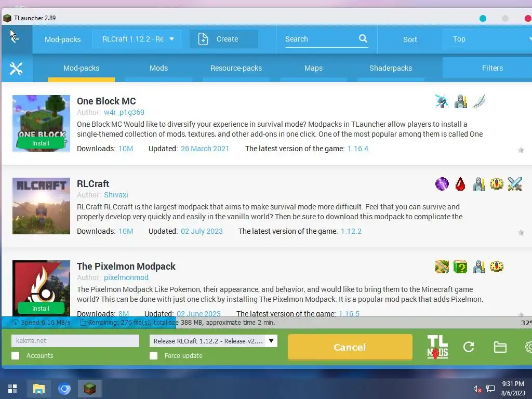The height and width of the screenshot is (399, 532).
Task: Favorite One Block MC with star icon
Action: (521, 150)
